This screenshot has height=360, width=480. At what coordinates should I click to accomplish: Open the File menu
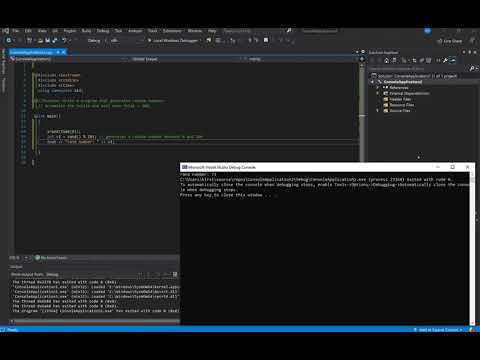click(x=16, y=31)
